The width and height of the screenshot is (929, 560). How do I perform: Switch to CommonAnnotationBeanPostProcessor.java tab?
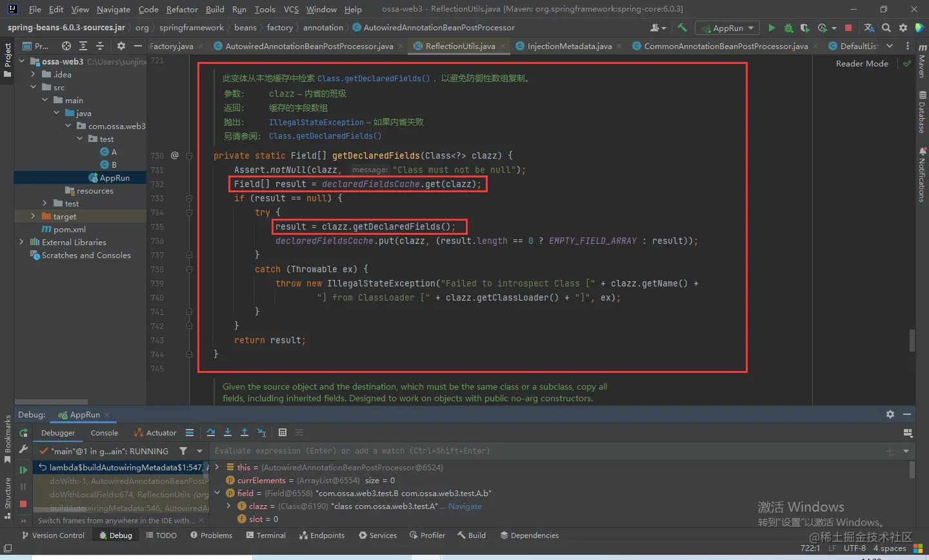(x=726, y=46)
